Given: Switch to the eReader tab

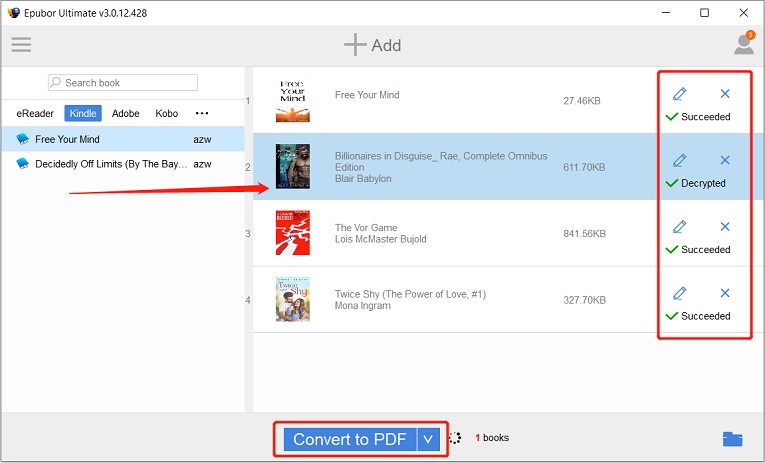Looking at the screenshot, I should point(35,113).
